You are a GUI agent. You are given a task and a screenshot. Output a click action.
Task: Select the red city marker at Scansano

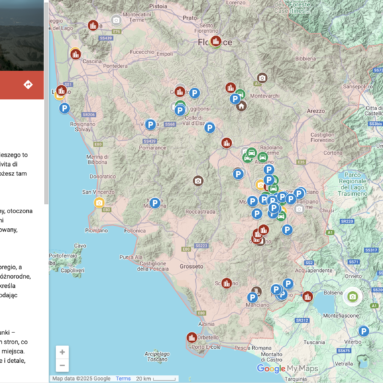(x=227, y=283)
